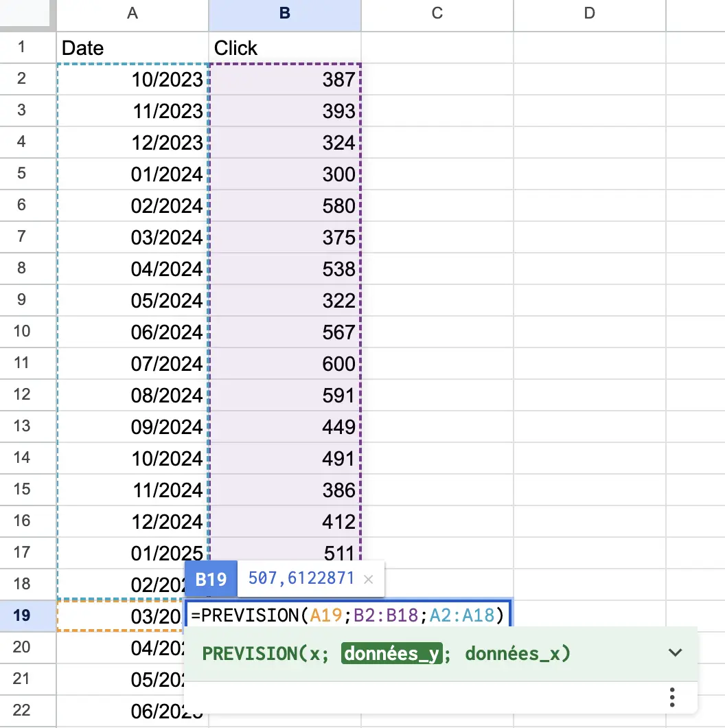Select cell with date 04/2024
725x728 pixels.
click(133, 269)
